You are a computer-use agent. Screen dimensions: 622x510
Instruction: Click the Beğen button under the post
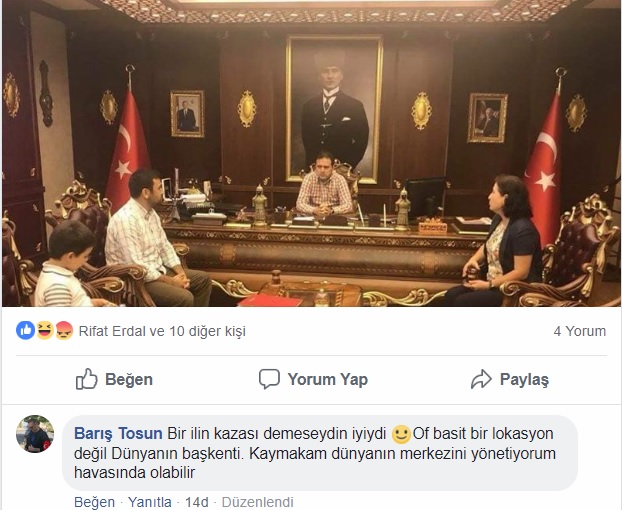click(x=114, y=379)
